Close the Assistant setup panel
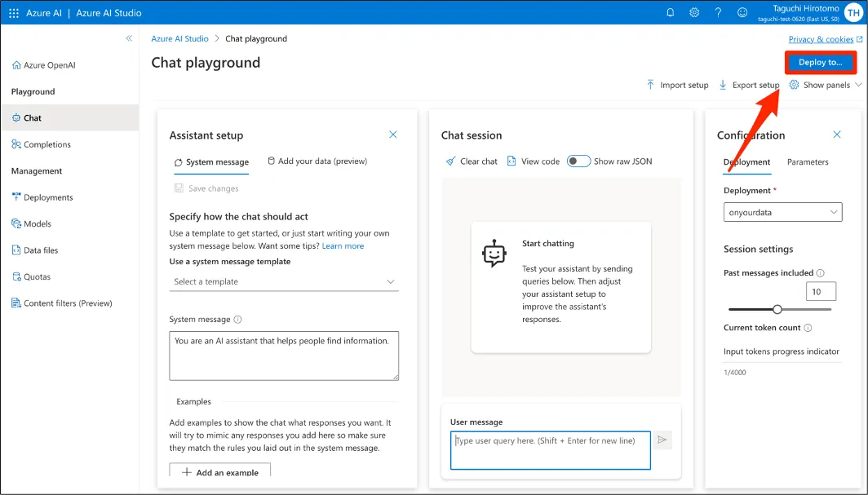868x495 pixels. [392, 135]
